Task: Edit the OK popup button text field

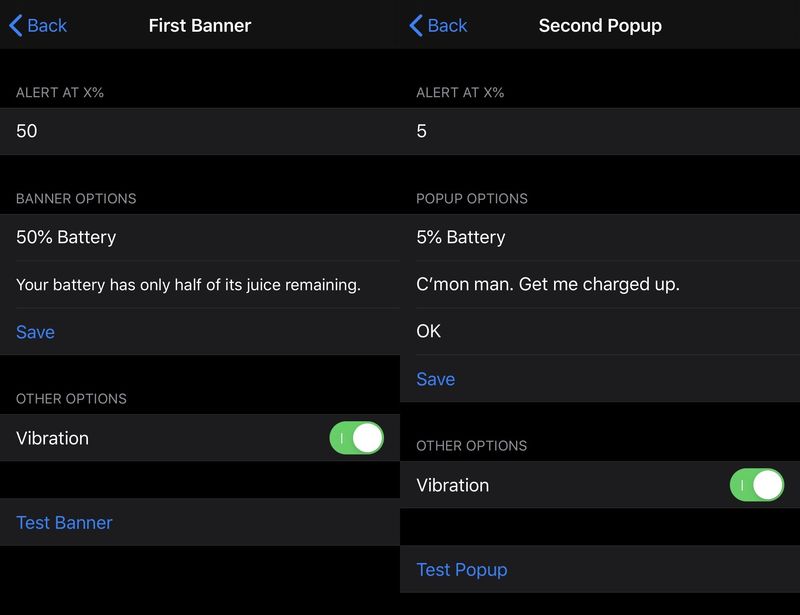Action: pos(600,331)
